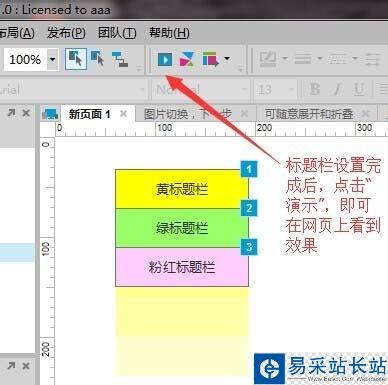Open the zoom level dropdown arrow
The height and width of the screenshot is (385, 388).
click(52, 60)
